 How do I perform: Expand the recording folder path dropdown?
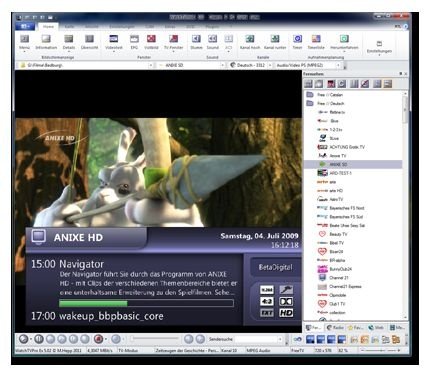(x=151, y=65)
